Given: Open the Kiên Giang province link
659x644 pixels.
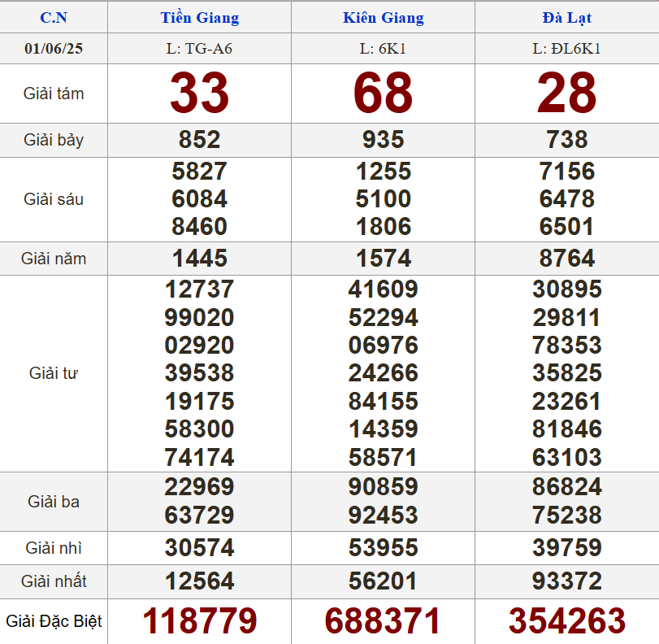Looking at the screenshot, I should 383,18.
